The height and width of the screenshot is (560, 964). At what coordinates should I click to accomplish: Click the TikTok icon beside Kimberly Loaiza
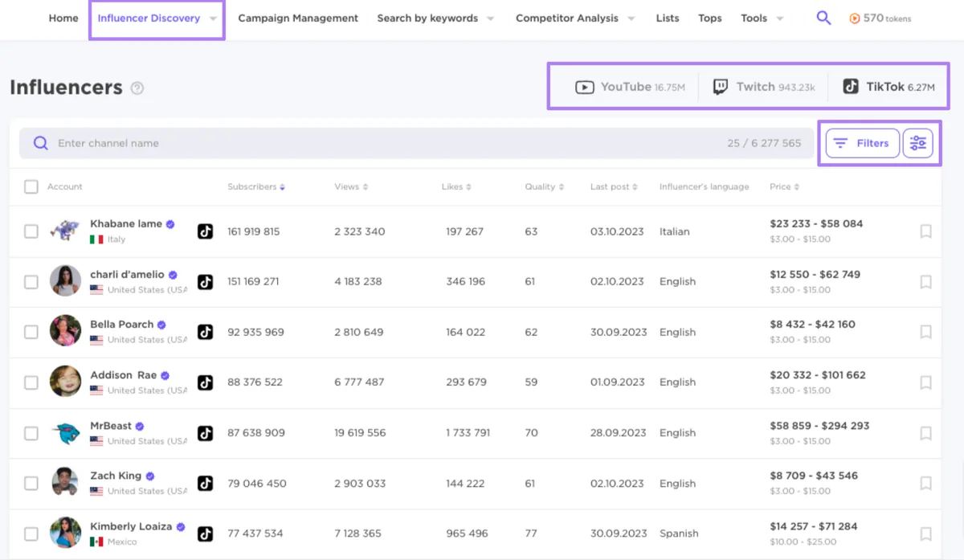(x=206, y=533)
